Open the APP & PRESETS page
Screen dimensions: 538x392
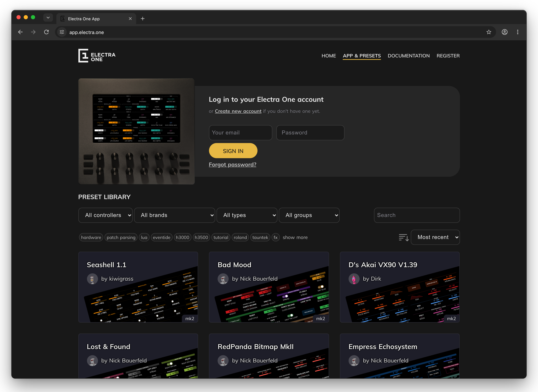[x=362, y=56]
